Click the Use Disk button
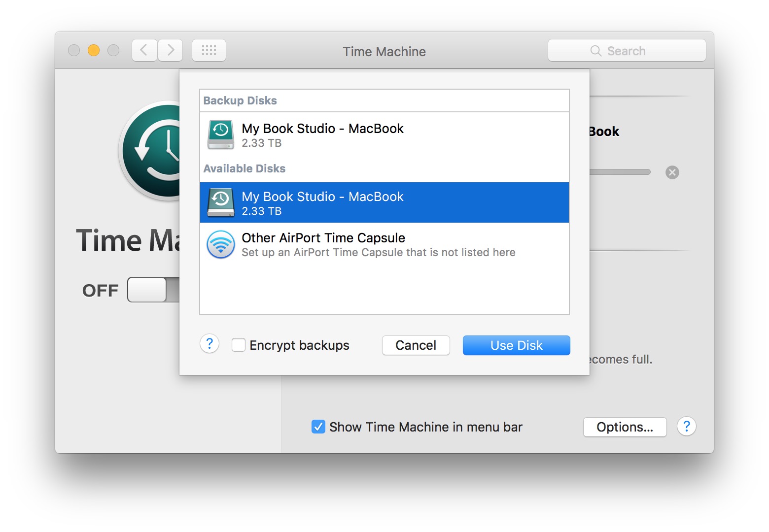Image resolution: width=769 pixels, height=532 pixels. click(x=517, y=345)
